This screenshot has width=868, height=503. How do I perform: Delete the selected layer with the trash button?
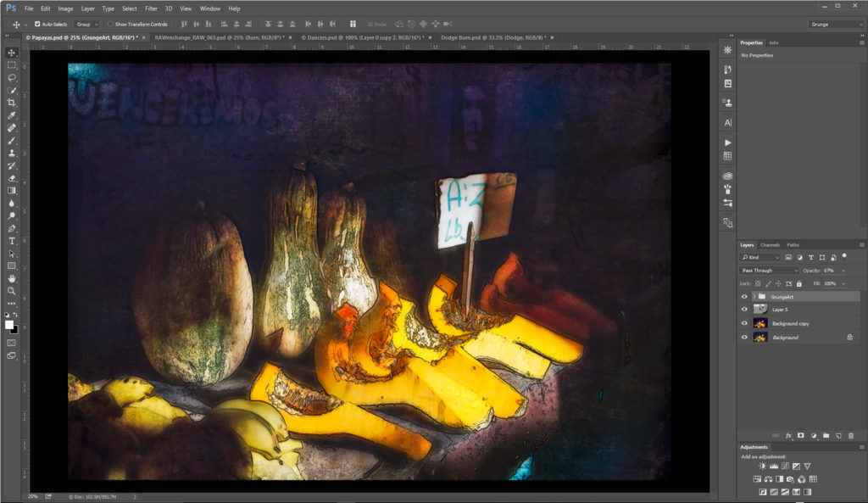coord(850,435)
